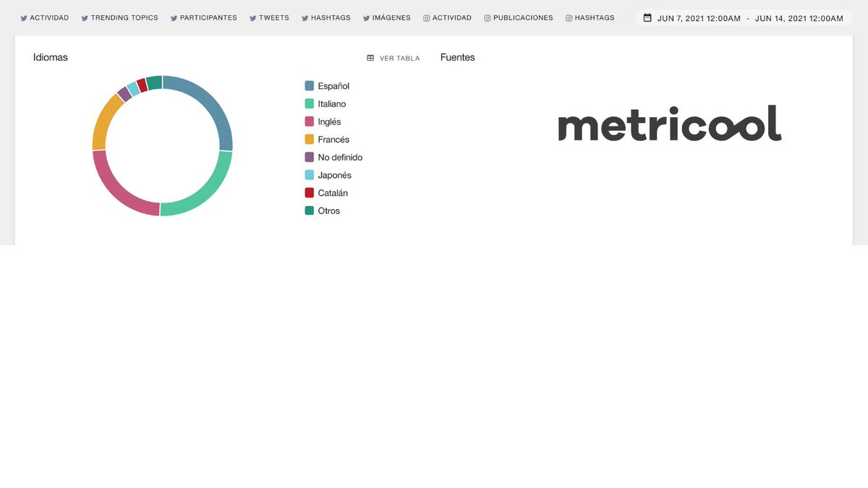This screenshot has height=488, width=868.
Task: Toggle Italiano legend swatch
Action: [x=310, y=104]
